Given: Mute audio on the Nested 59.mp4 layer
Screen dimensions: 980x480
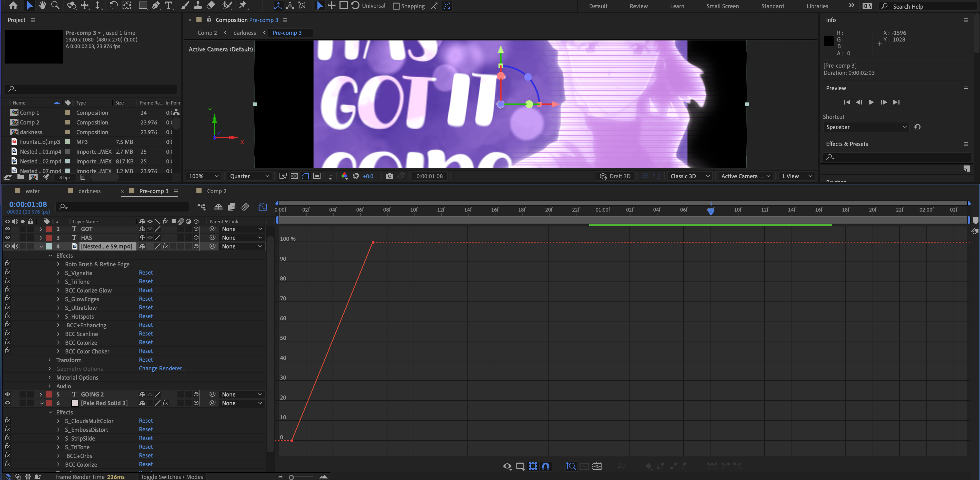Looking at the screenshot, I should pos(15,246).
